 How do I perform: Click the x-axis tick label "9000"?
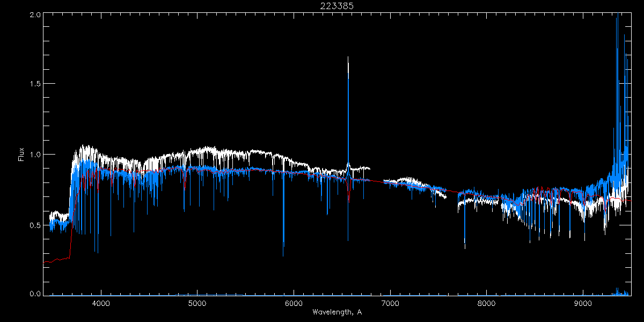pyautogui.click(x=583, y=303)
